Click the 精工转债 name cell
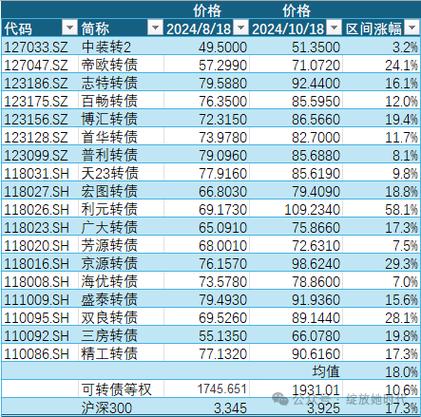Viewport: 421px width, 417px height. coord(121,353)
